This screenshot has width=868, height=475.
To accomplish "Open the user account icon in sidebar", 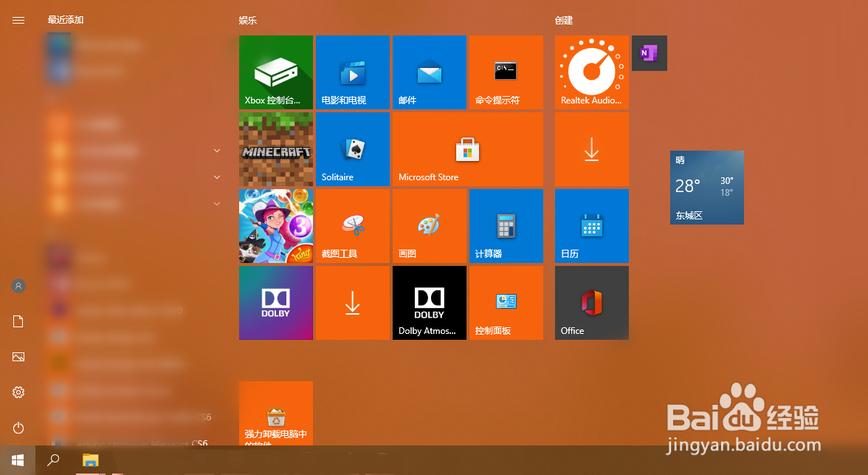I will [x=18, y=286].
